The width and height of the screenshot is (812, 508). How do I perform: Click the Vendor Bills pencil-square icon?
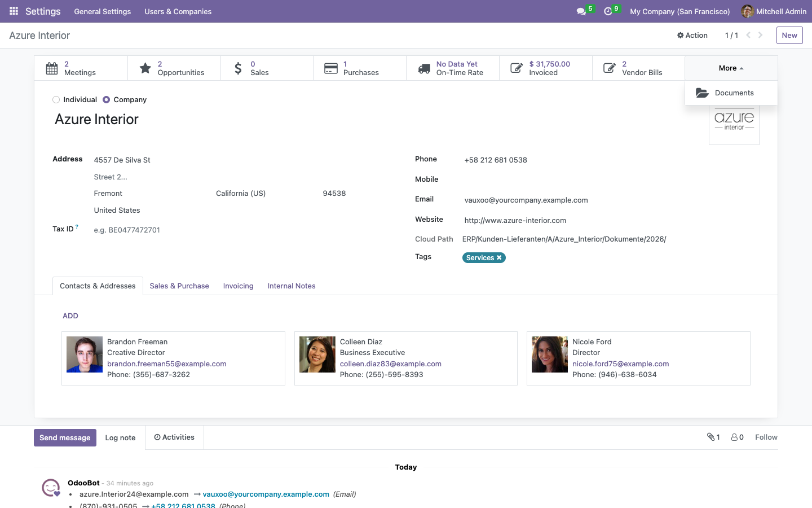pyautogui.click(x=610, y=68)
